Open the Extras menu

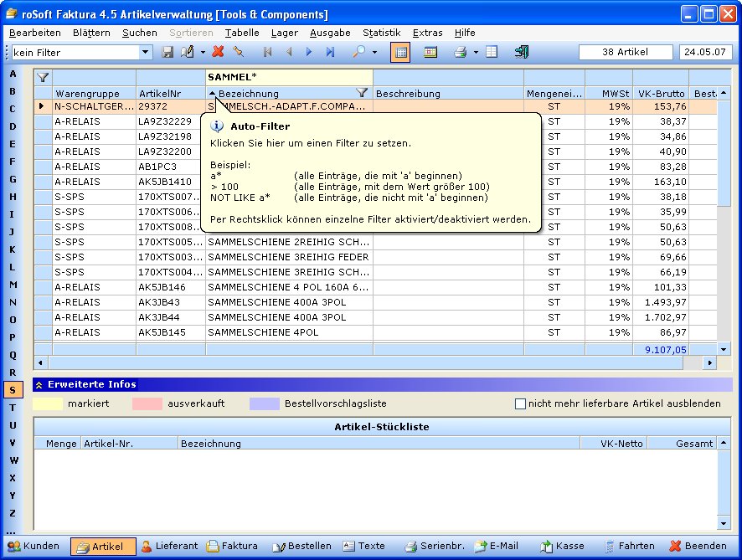427,33
